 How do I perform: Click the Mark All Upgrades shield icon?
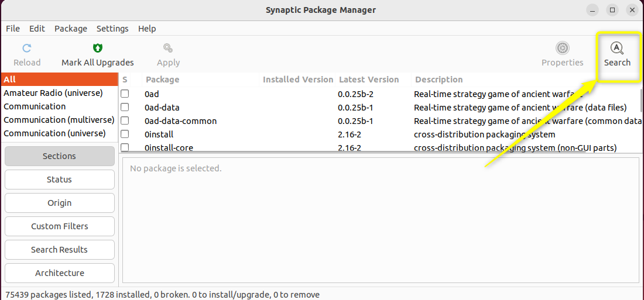(97, 49)
